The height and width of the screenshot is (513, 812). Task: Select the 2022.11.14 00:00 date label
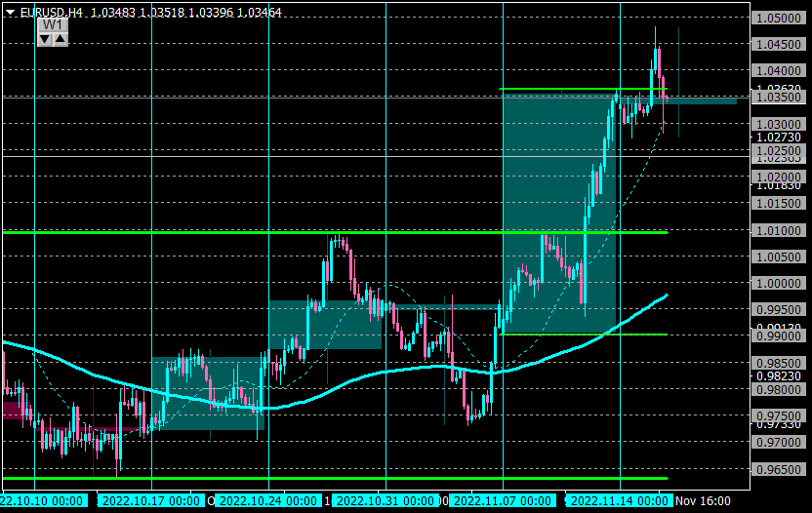click(x=620, y=501)
